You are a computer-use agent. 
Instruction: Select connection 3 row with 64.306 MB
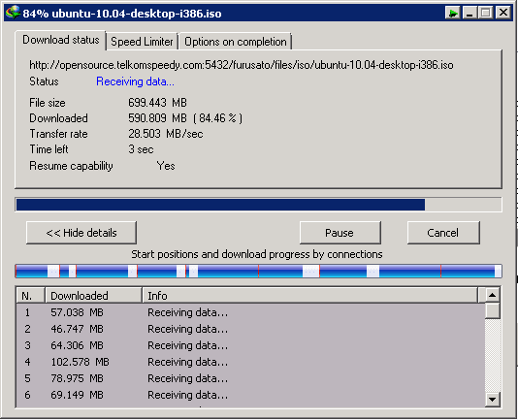[x=250, y=345]
